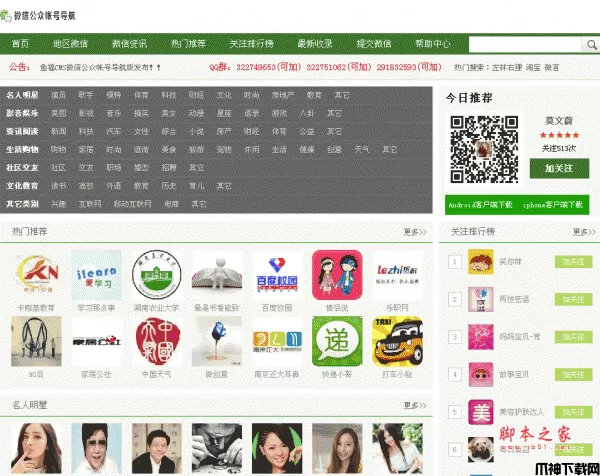Follow 美容护肤达人 with its 加关注 button
The width and height of the screenshot is (600, 476).
click(x=574, y=412)
